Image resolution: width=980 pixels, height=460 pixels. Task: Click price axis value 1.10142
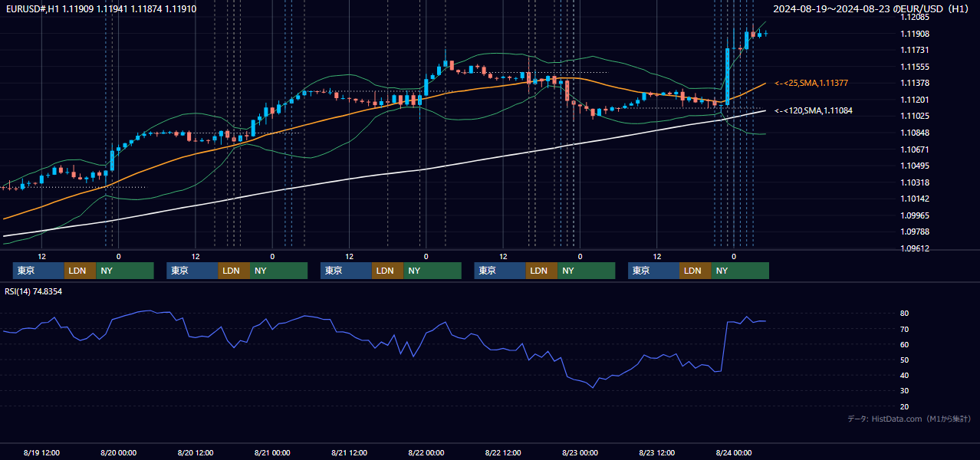(915, 199)
